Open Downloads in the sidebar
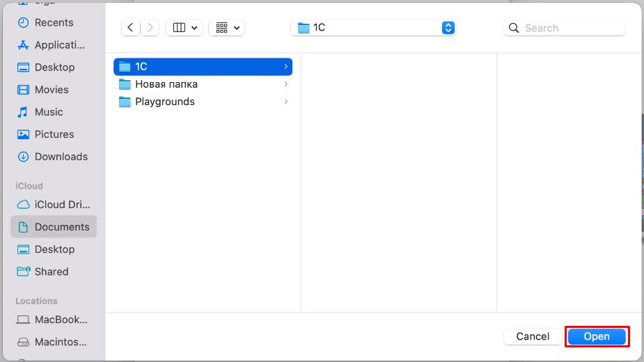 click(61, 157)
